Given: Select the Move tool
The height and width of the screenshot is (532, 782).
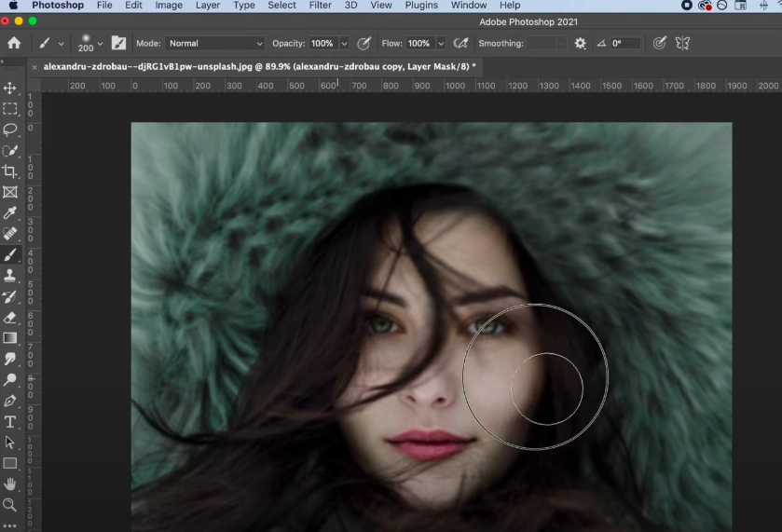Looking at the screenshot, I should point(10,89).
